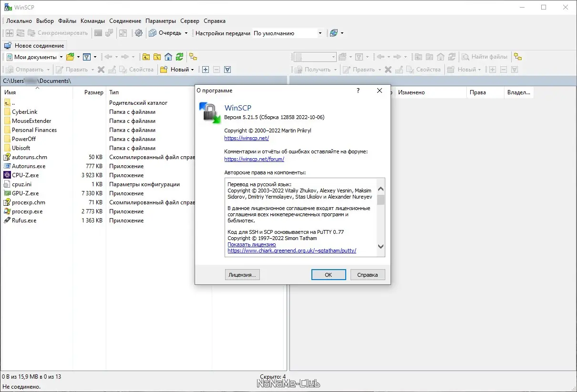This screenshot has width=577, height=392.
Task: Click Compare Directories icon in main toolbar
Action: 10,33
